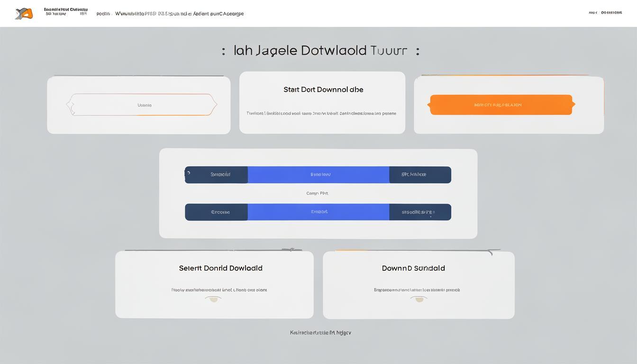This screenshot has width=637, height=364.
Task: Expand the 'Eileart' blue dropdown section
Action: click(318, 211)
